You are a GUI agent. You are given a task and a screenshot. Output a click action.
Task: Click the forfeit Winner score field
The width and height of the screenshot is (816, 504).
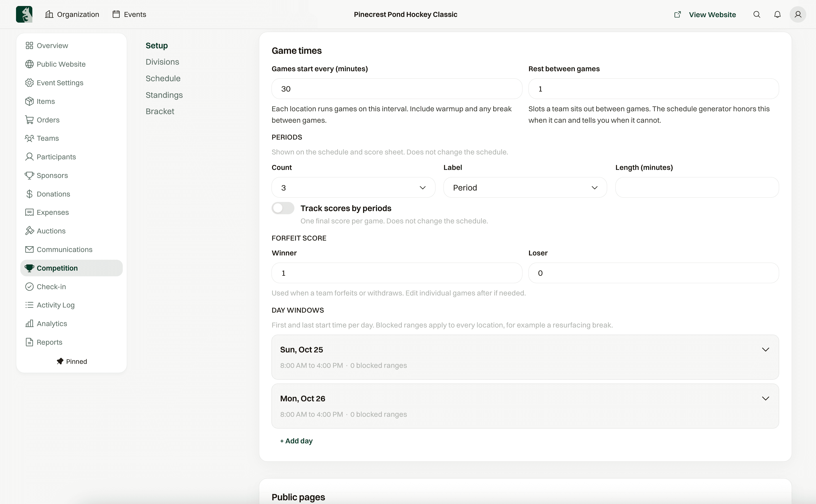[397, 273]
